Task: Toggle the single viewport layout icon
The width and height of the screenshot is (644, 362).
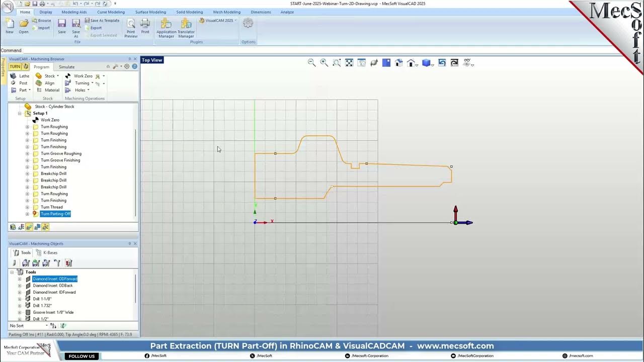Action: pos(386,63)
